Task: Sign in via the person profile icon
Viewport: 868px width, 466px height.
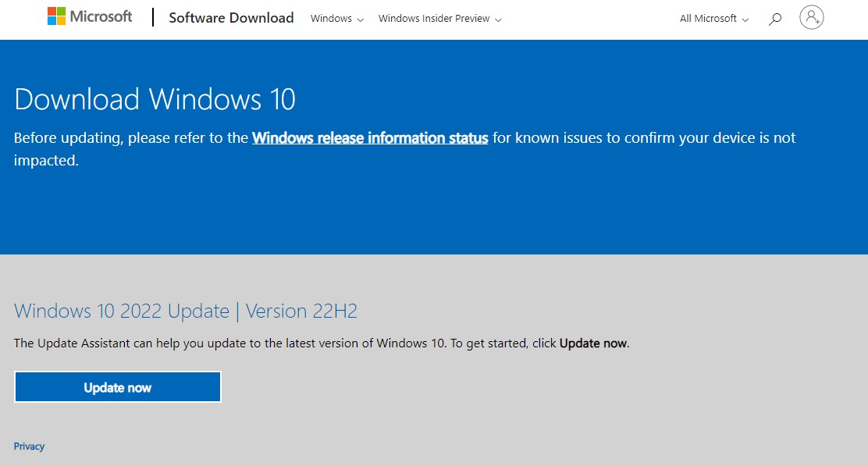Action: click(812, 16)
